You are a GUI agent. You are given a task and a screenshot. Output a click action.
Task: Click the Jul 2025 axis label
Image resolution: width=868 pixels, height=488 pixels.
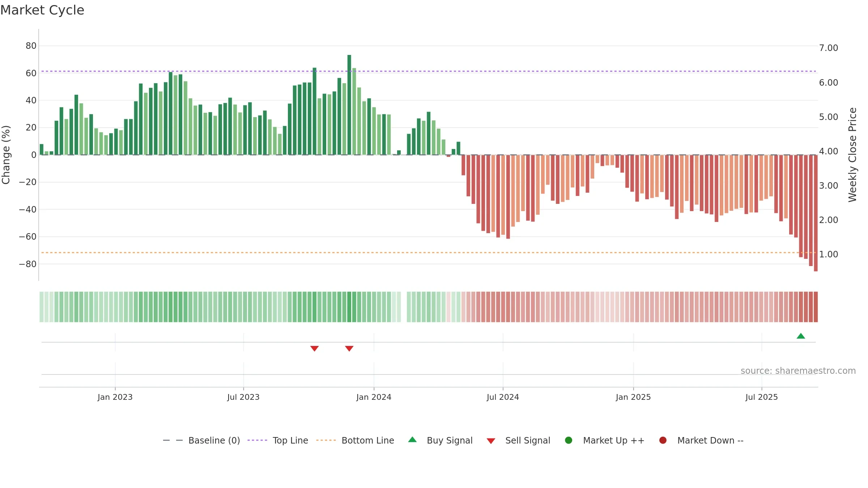(x=762, y=397)
